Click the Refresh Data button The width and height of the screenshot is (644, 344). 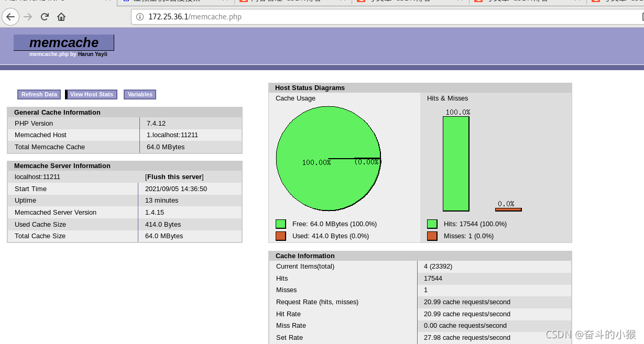click(39, 94)
